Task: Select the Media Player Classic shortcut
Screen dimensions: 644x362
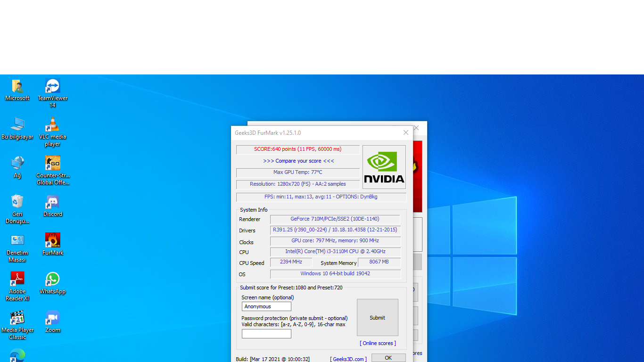Action: coord(17,325)
